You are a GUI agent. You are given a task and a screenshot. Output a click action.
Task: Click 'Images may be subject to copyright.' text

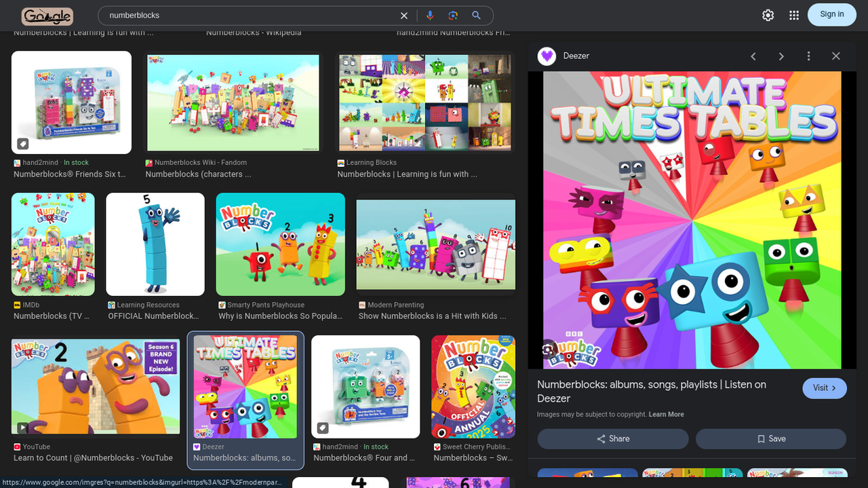tap(592, 415)
